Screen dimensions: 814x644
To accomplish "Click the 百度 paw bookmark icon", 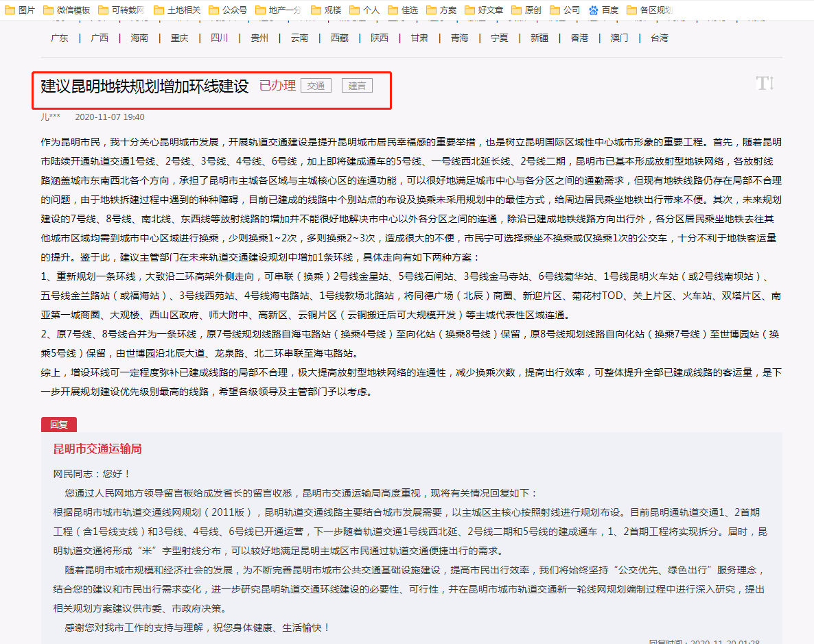I will coord(594,10).
